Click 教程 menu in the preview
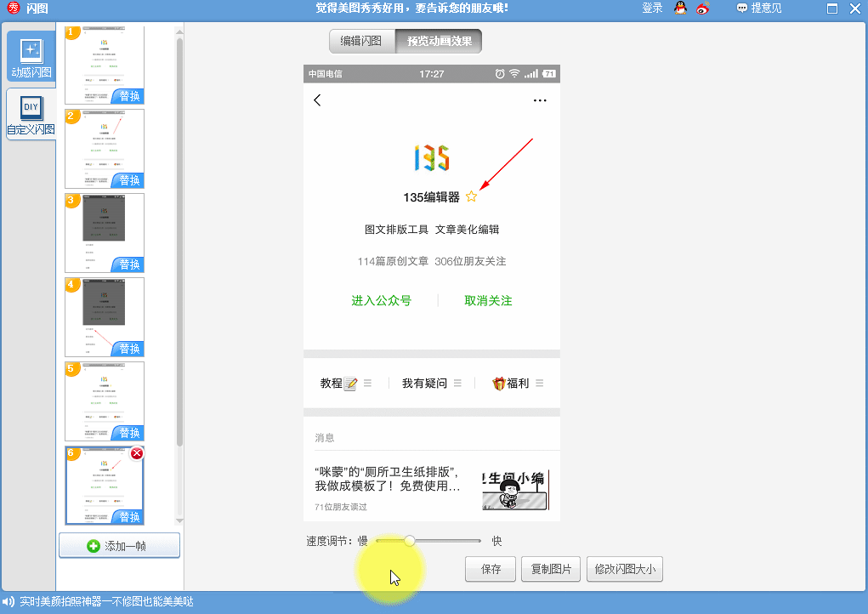This screenshot has width=868, height=614. pos(345,384)
